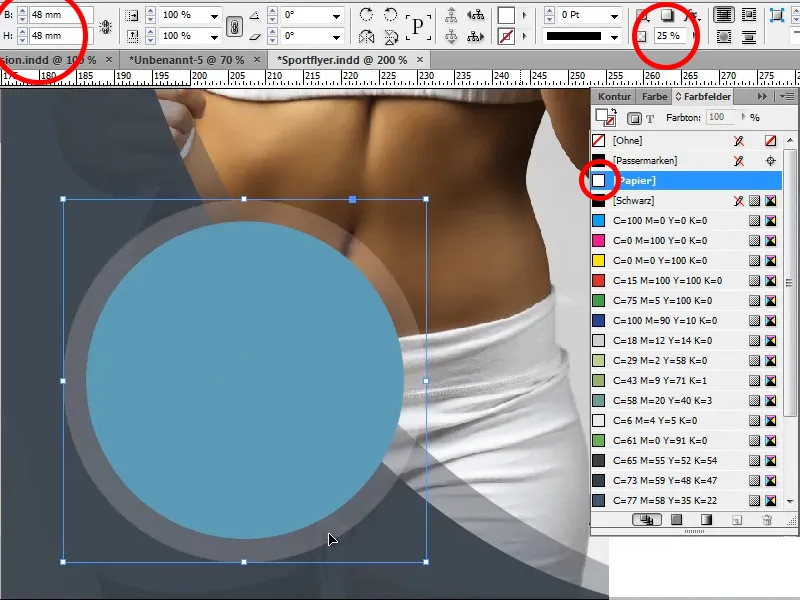Toggle the width and height constrain link
The height and width of the screenshot is (600, 800).
106,27
